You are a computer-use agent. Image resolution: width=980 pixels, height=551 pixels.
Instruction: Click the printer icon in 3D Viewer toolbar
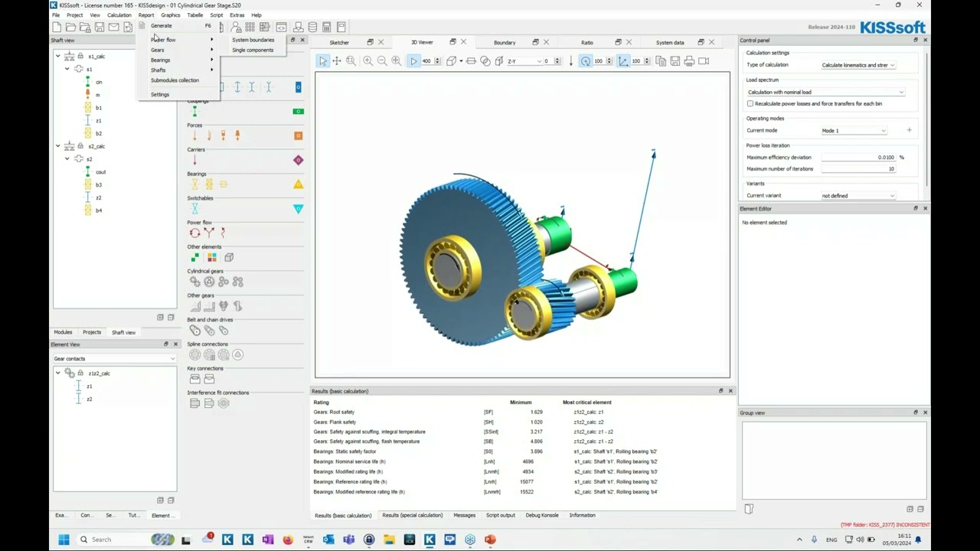pos(689,61)
